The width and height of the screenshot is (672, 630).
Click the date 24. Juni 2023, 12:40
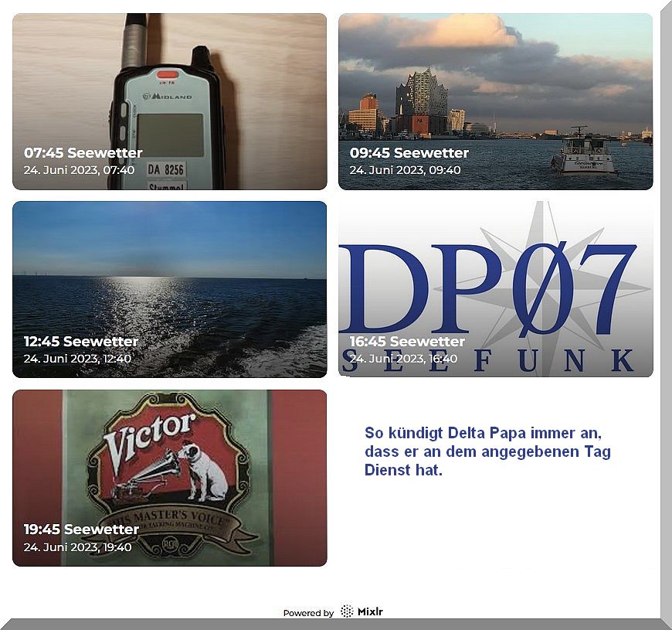(x=77, y=359)
